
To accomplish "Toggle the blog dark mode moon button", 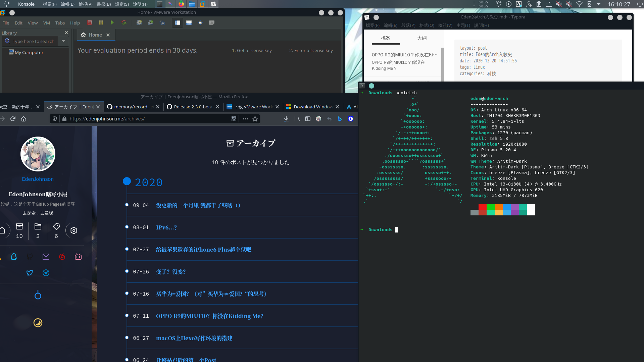I will (x=38, y=323).
